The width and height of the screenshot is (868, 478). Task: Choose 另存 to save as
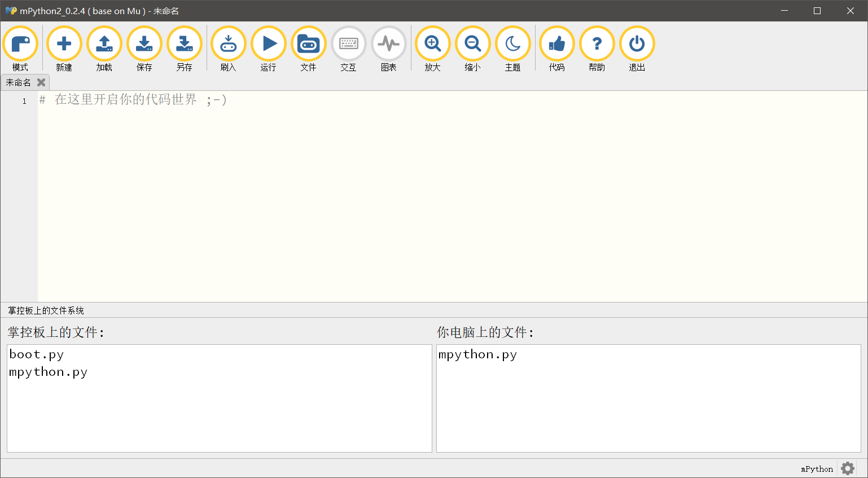[185, 49]
